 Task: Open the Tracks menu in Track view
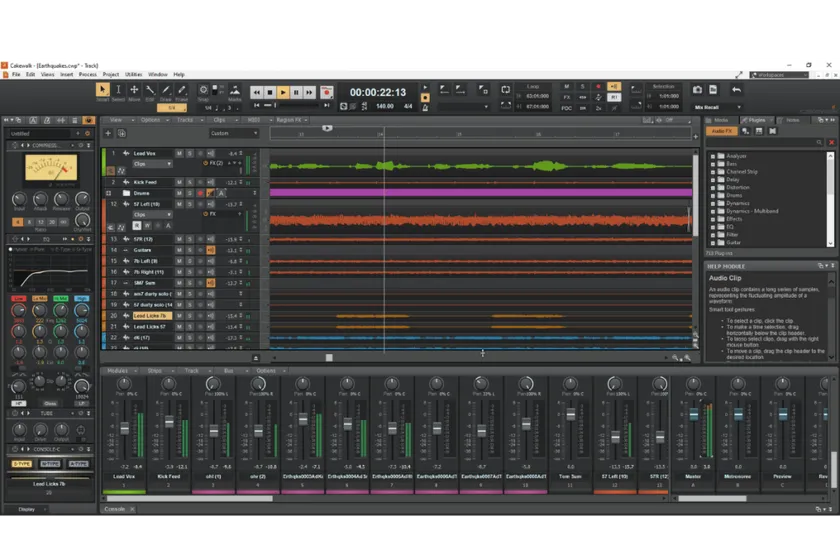(x=185, y=120)
